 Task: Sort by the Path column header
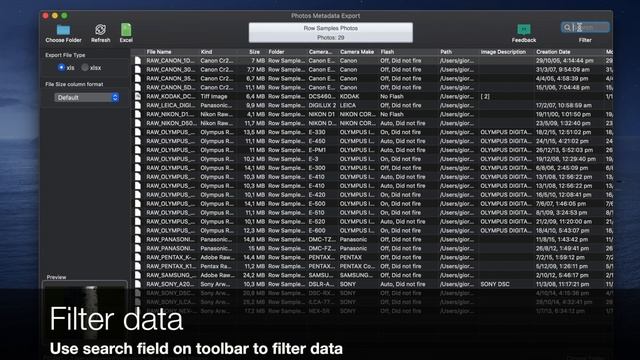(x=446, y=52)
